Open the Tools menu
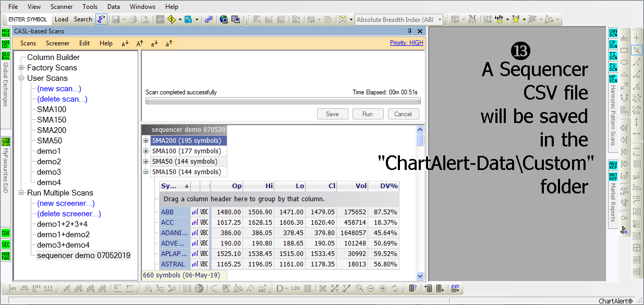This screenshot has height=305, width=644. click(x=90, y=7)
